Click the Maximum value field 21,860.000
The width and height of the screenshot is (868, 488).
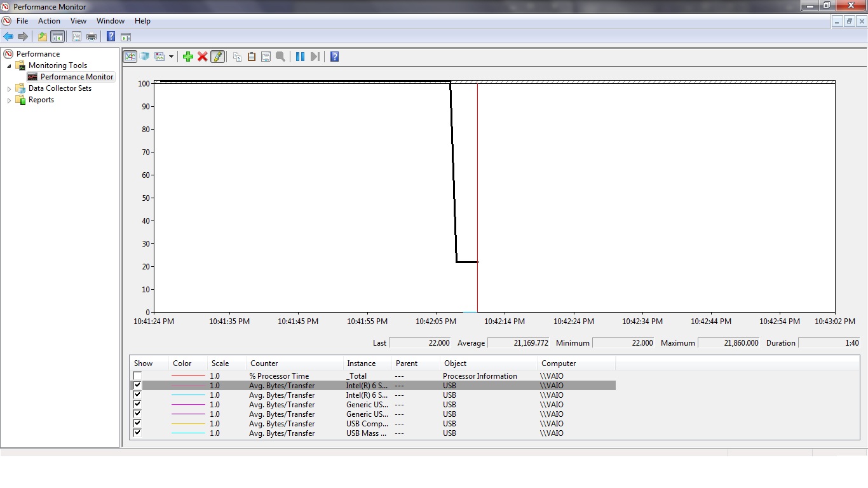click(729, 343)
